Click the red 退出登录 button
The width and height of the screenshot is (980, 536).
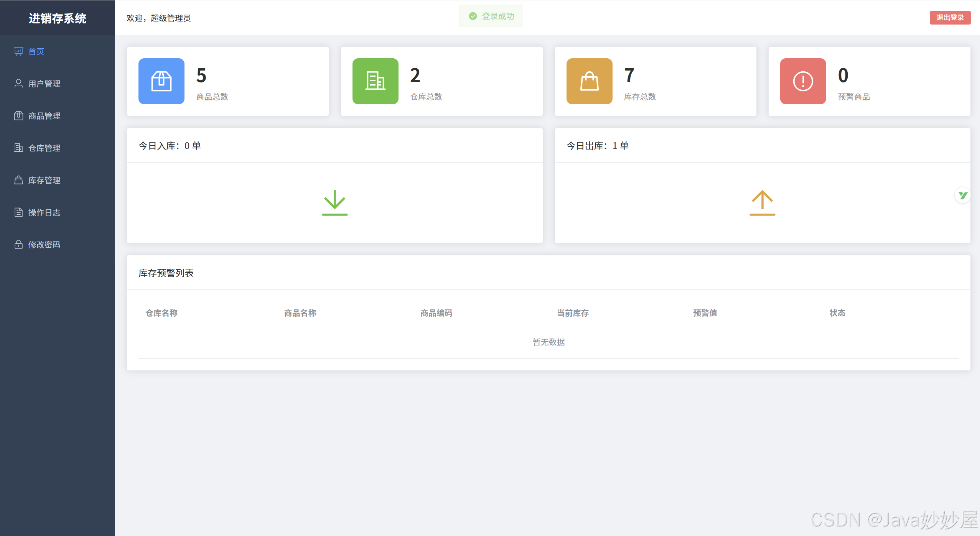point(950,18)
